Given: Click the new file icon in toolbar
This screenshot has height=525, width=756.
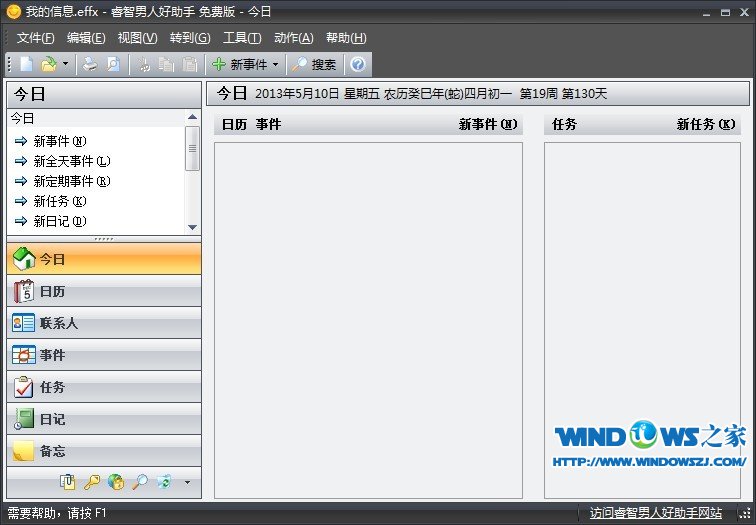Looking at the screenshot, I should click(x=27, y=65).
